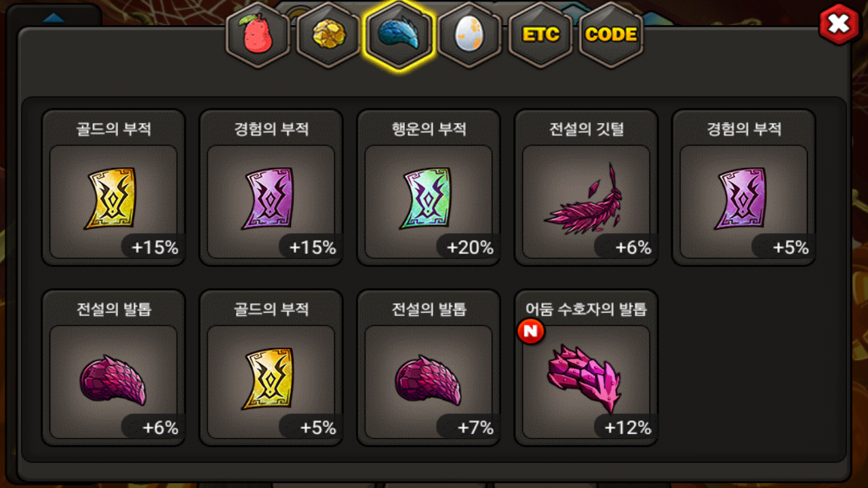Select the new 어둠 수호자의 발톱 claw
The height and width of the screenshot is (488, 868).
coord(586,368)
